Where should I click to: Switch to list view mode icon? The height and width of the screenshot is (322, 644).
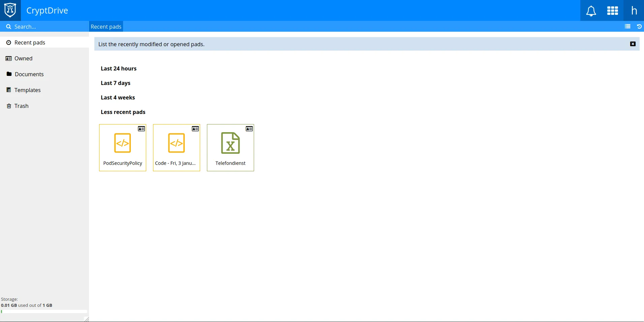click(x=627, y=26)
